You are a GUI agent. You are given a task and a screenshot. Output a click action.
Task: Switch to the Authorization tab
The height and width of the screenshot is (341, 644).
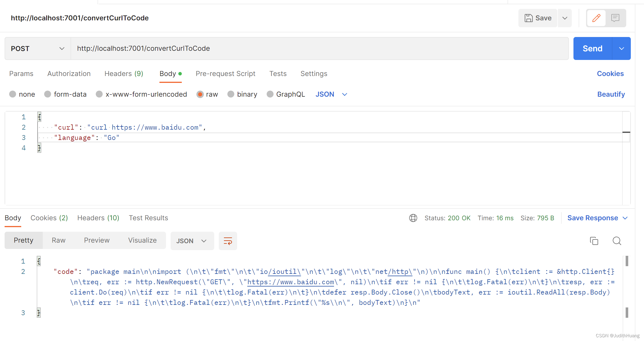click(69, 74)
